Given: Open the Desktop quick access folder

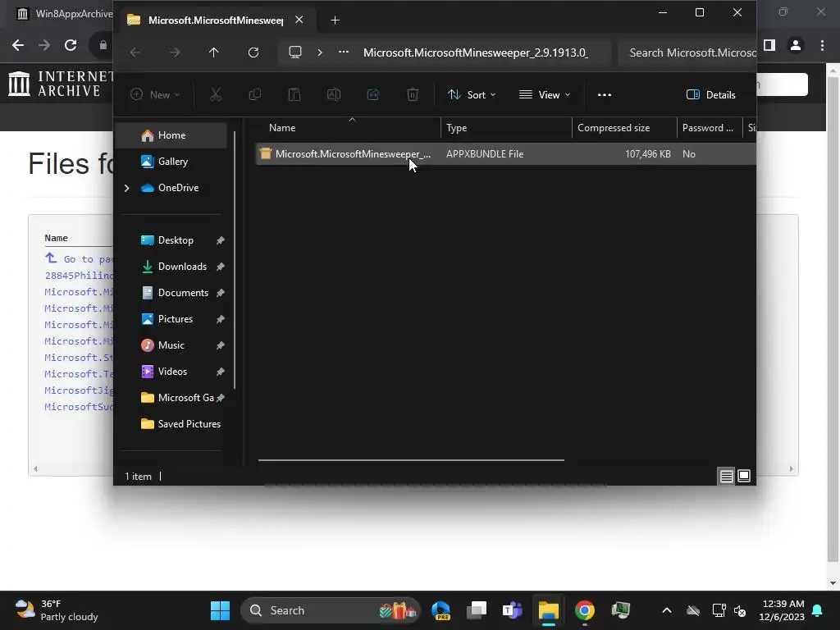Looking at the screenshot, I should pos(176,240).
